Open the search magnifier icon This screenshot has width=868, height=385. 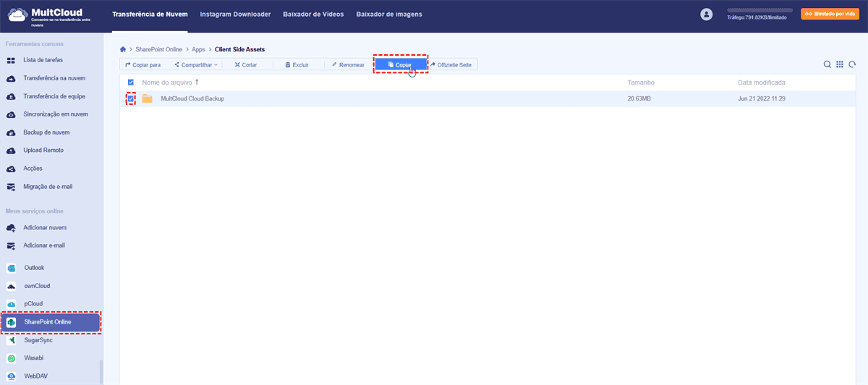pos(827,64)
